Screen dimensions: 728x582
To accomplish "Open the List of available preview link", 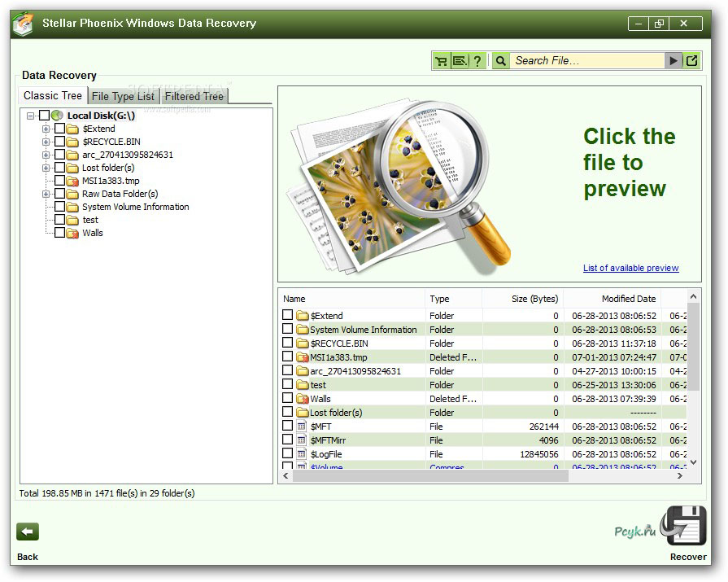I will click(x=630, y=268).
